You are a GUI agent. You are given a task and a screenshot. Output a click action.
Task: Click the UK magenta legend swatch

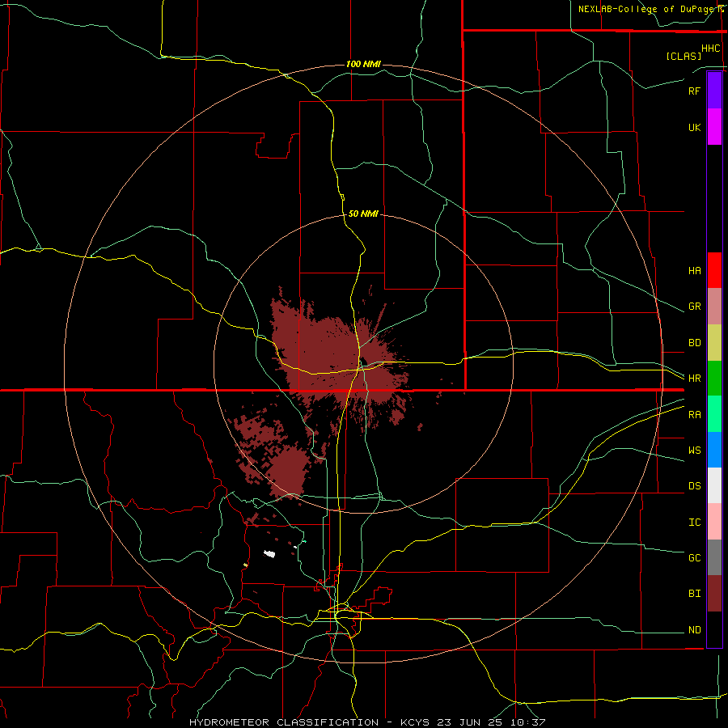714,127
